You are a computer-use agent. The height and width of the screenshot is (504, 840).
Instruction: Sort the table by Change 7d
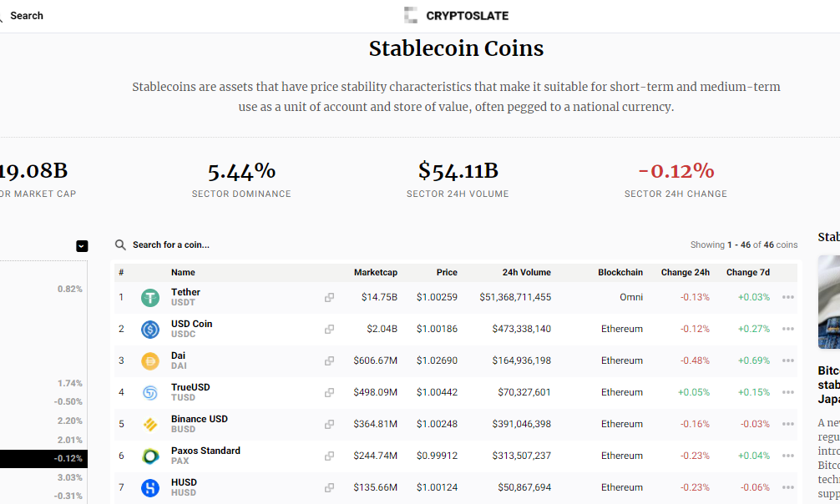747,272
